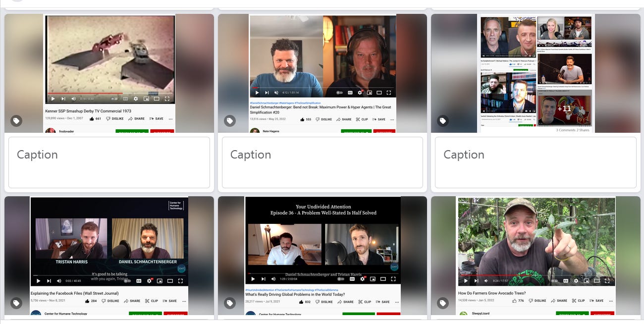Click '+11' overlay in the collage image
Image resolution: width=644 pixels, height=324 pixels.
click(x=564, y=108)
